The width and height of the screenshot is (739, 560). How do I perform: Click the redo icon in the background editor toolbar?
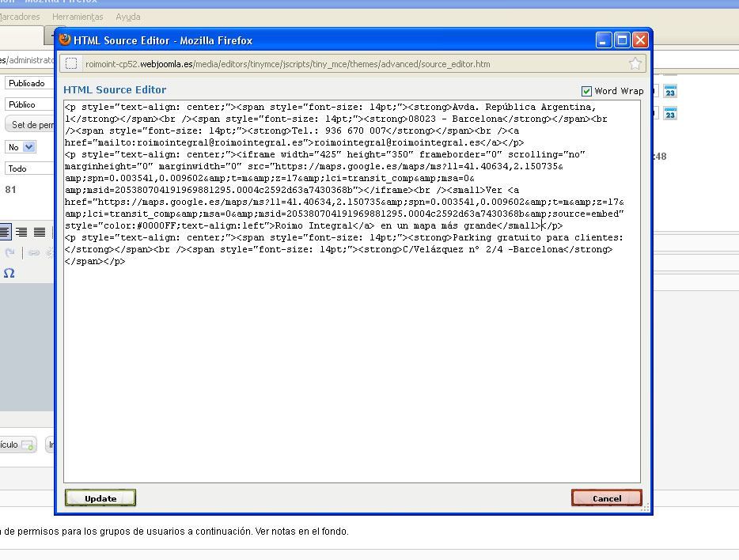(9, 253)
